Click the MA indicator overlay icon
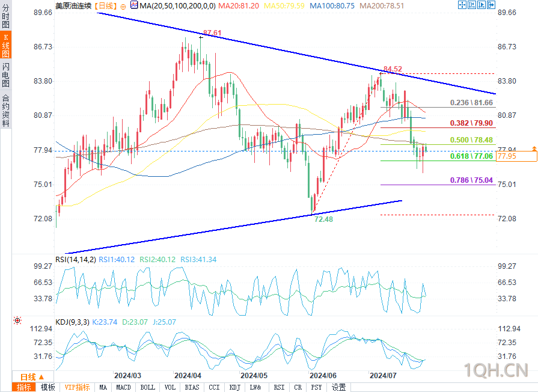 134,5
